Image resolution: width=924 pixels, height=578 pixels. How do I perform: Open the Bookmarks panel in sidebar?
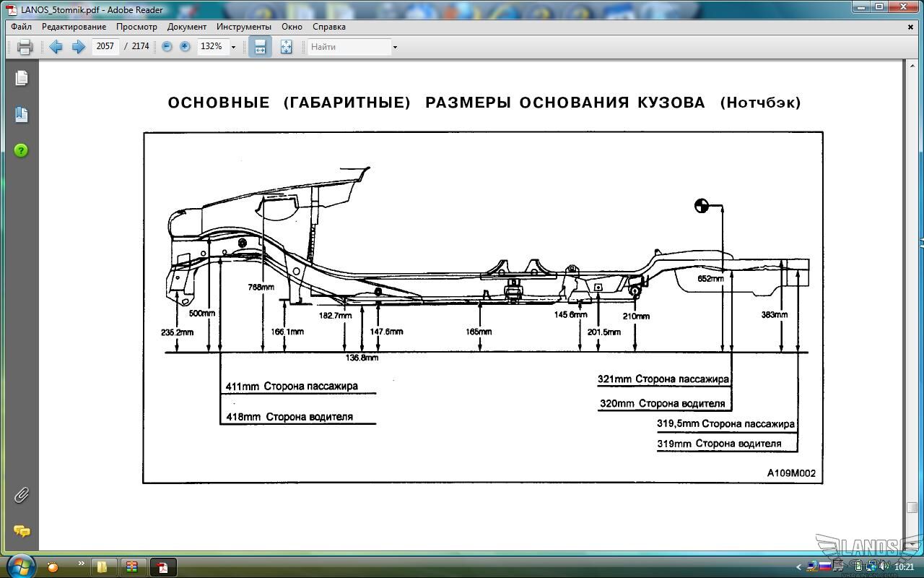(21, 114)
